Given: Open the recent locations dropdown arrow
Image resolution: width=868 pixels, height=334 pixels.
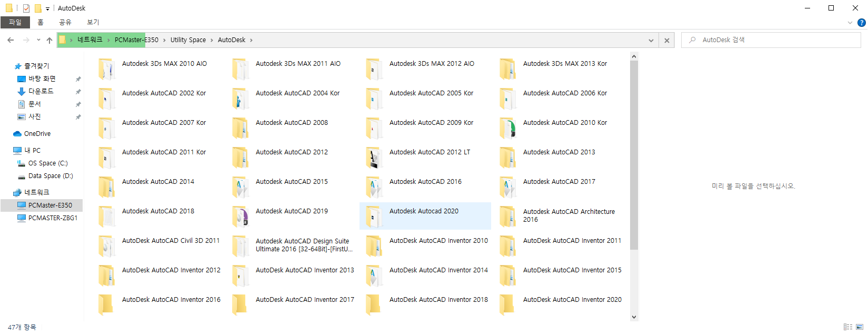Looking at the screenshot, I should coord(38,40).
